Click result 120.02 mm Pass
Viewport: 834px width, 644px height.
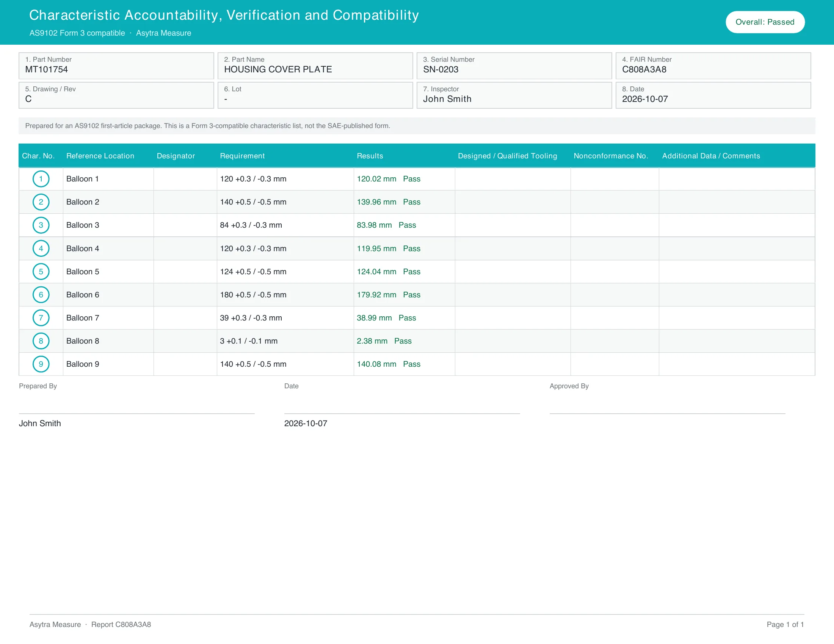point(388,179)
